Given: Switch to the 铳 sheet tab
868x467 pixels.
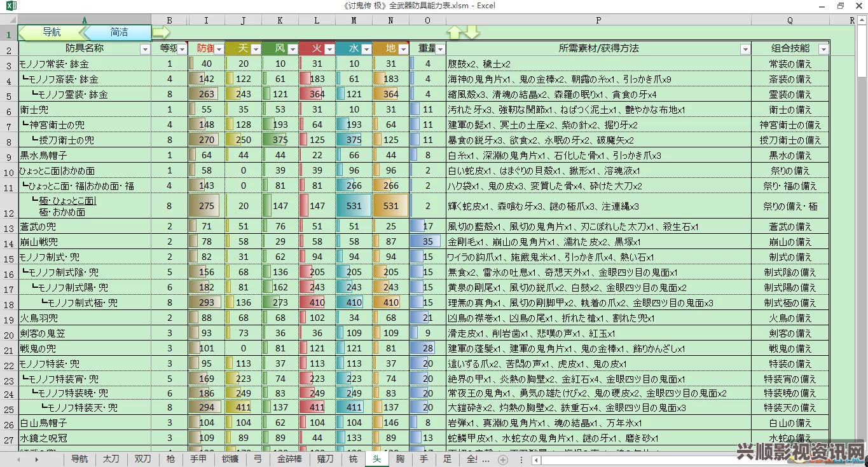Looking at the screenshot, I should [x=353, y=459].
